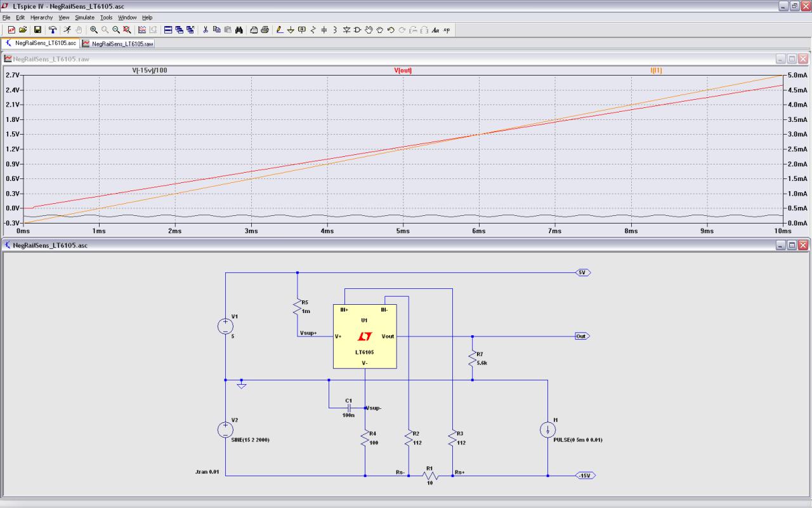The width and height of the screenshot is (812, 508).
Task: Select the Drag hand tool
Action: point(379,30)
